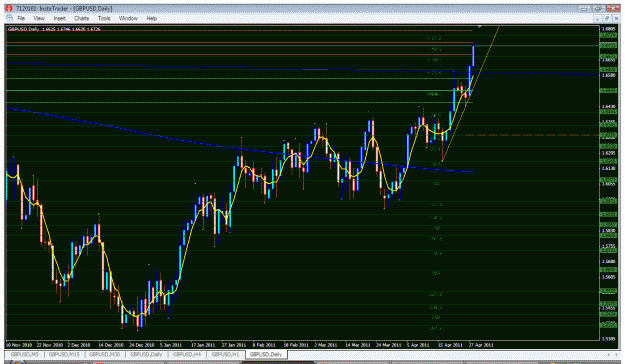Viewport: 625px width, 364px height.
Task: Click the 2 Mar 2011 date label
Action: click(x=326, y=345)
